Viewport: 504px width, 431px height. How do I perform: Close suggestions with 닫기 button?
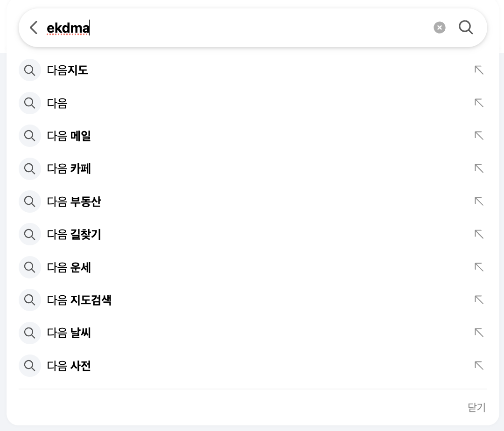(x=476, y=407)
